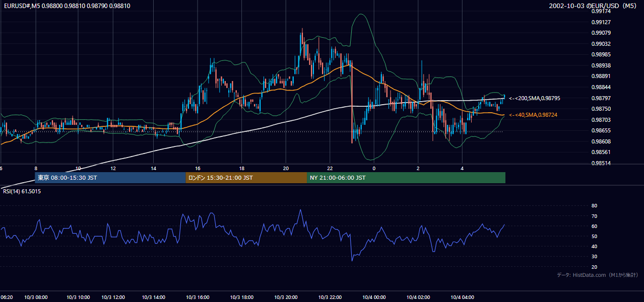644x302 pixels.
Task: Click RSI scale level 30
Action: (x=594, y=257)
